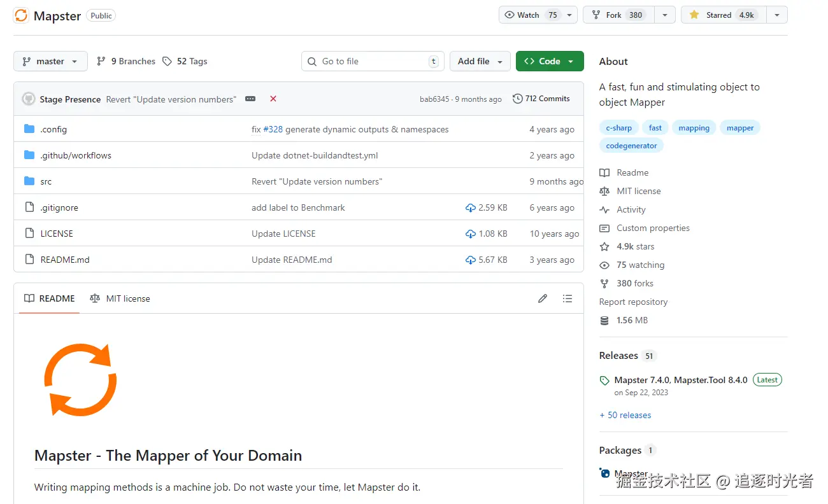The height and width of the screenshot is (504, 828).
Task: Open the green Code dropdown
Action: coord(549,61)
